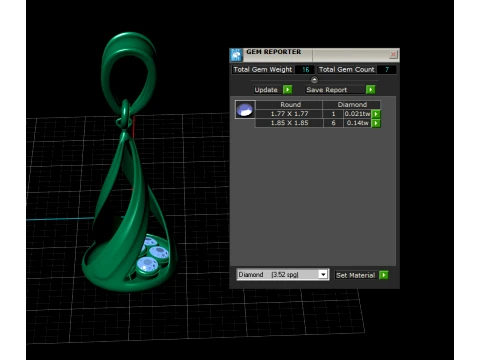The image size is (480, 360).
Task: Click quantity 1 cell in 1.77 row
Action: tap(333, 114)
